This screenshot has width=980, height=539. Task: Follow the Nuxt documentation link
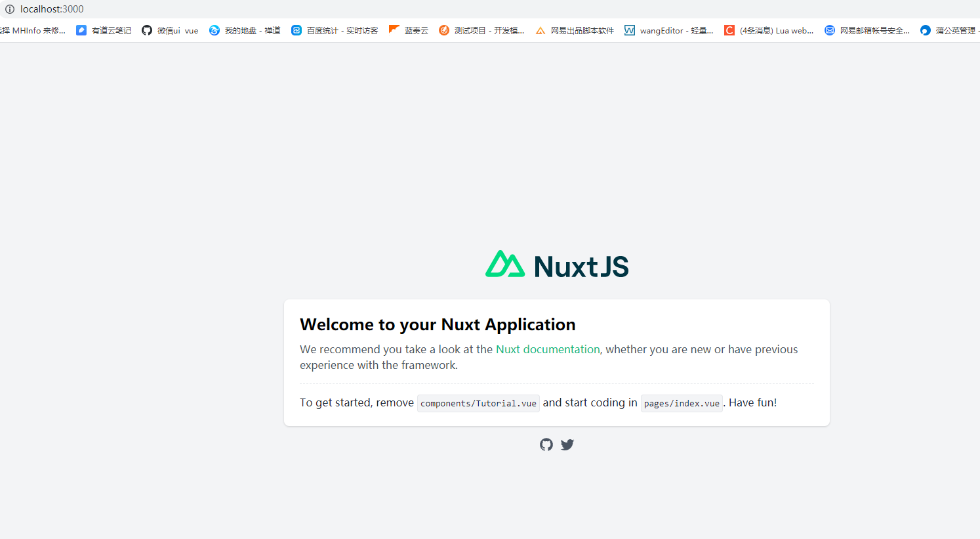pos(548,349)
